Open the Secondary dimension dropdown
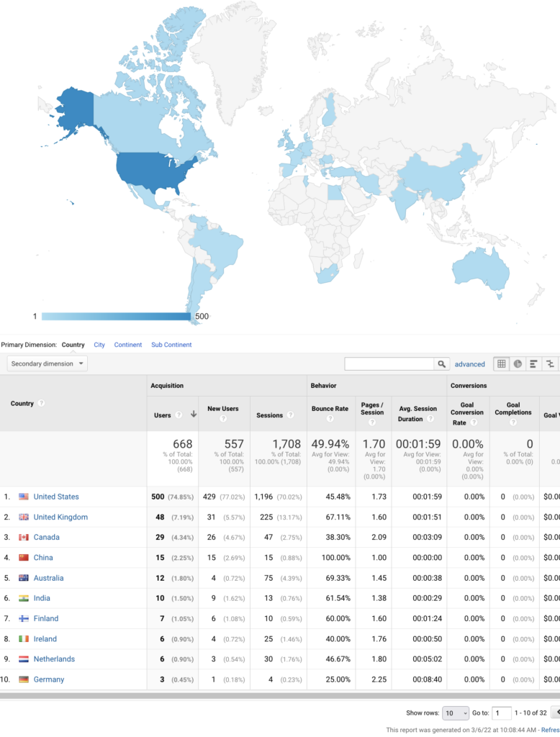The width and height of the screenshot is (560, 737). coord(47,363)
